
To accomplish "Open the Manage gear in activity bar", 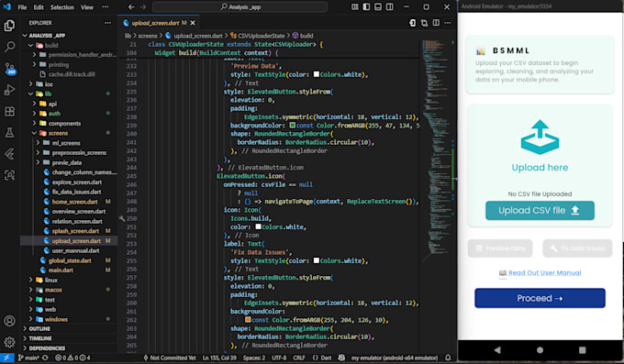I will point(9,342).
